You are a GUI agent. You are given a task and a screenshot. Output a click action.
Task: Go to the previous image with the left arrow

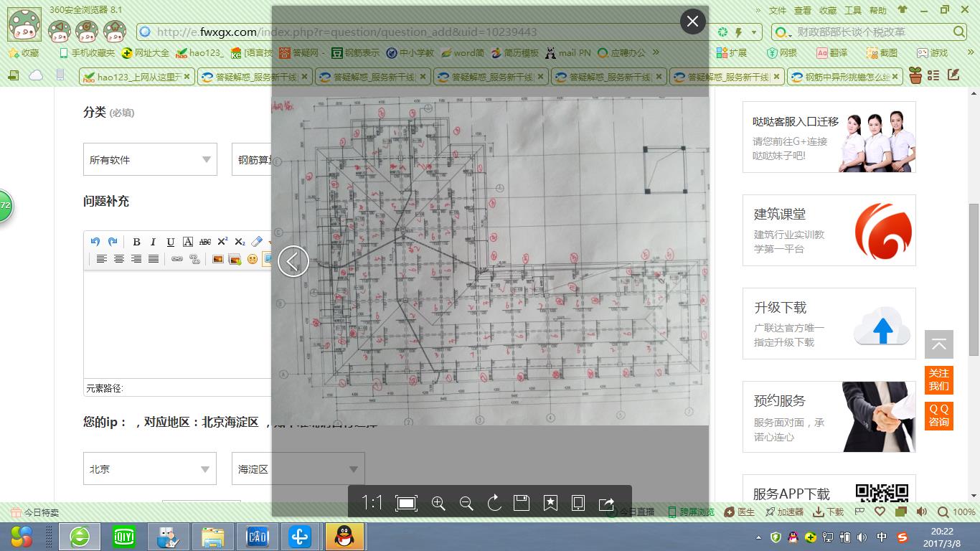293,261
